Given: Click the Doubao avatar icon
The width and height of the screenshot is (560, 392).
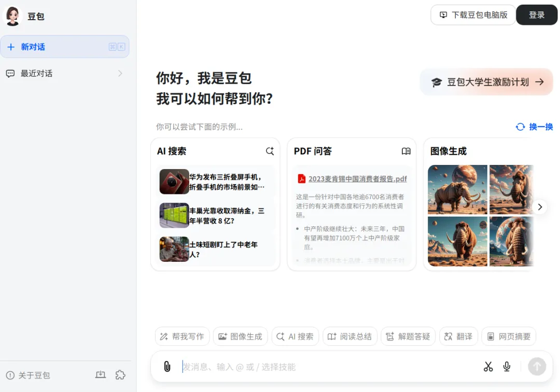Looking at the screenshot, I should [13, 16].
